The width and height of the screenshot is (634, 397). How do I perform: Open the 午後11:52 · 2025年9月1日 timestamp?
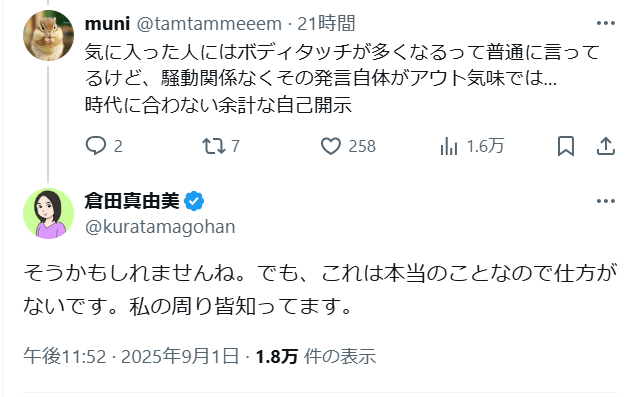point(131,356)
